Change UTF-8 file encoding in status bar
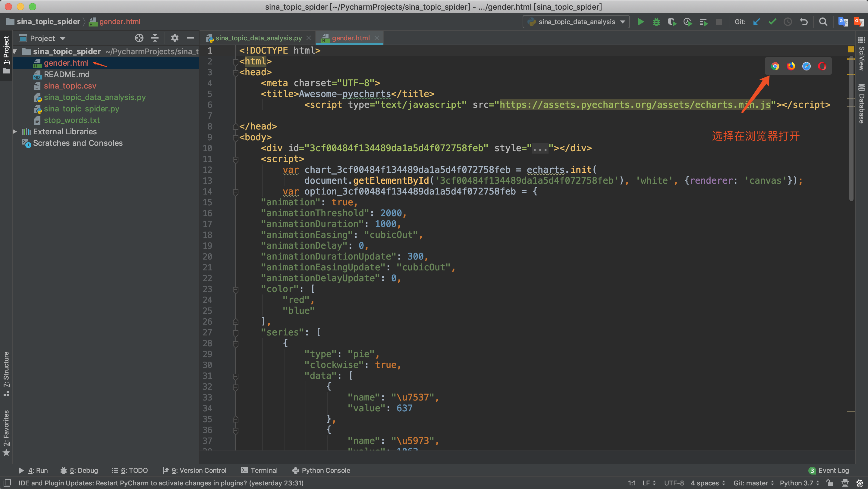 point(674,483)
